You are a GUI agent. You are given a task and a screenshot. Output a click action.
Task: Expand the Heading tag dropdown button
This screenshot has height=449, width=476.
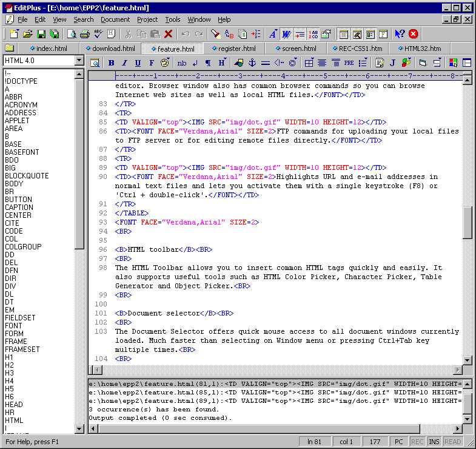click(x=223, y=62)
